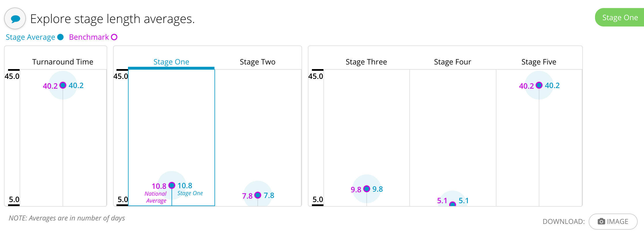This screenshot has width=644, height=236.
Task: Select the Stage Four 5.1 data point
Action: [x=453, y=204]
